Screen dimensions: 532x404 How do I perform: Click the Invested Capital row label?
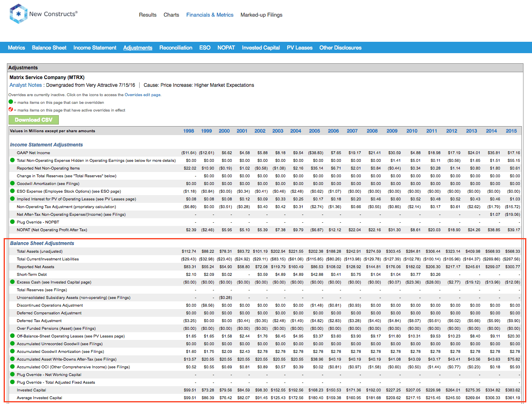point(31,390)
